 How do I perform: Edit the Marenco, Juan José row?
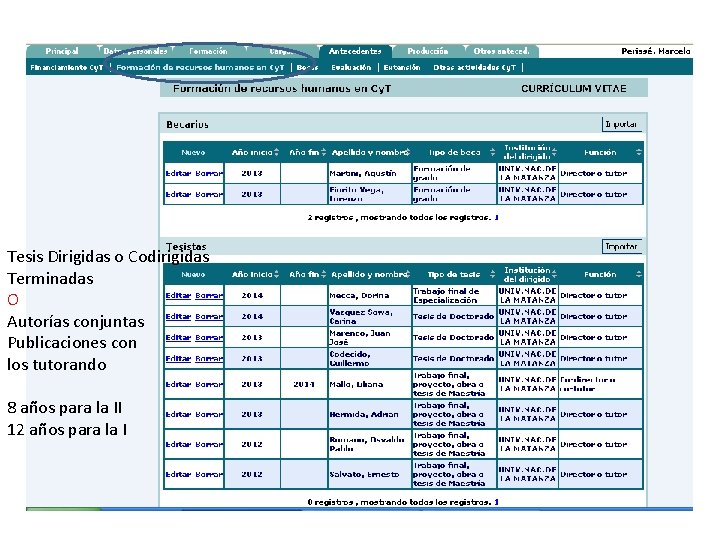pyautogui.click(x=178, y=338)
